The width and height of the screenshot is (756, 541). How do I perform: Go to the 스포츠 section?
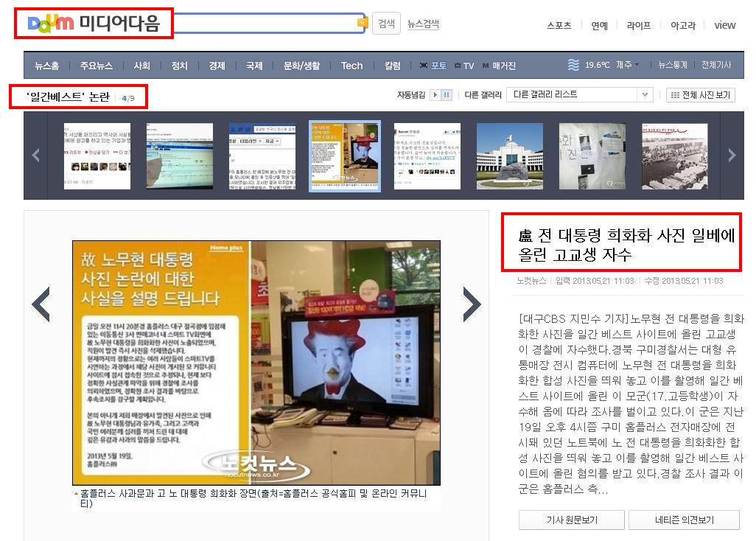pos(559,26)
